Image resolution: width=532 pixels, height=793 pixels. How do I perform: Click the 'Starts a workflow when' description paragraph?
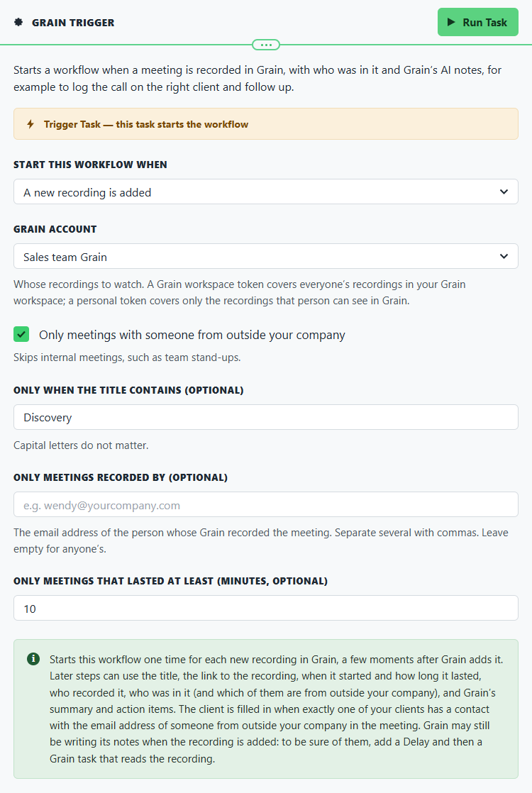tap(257, 79)
